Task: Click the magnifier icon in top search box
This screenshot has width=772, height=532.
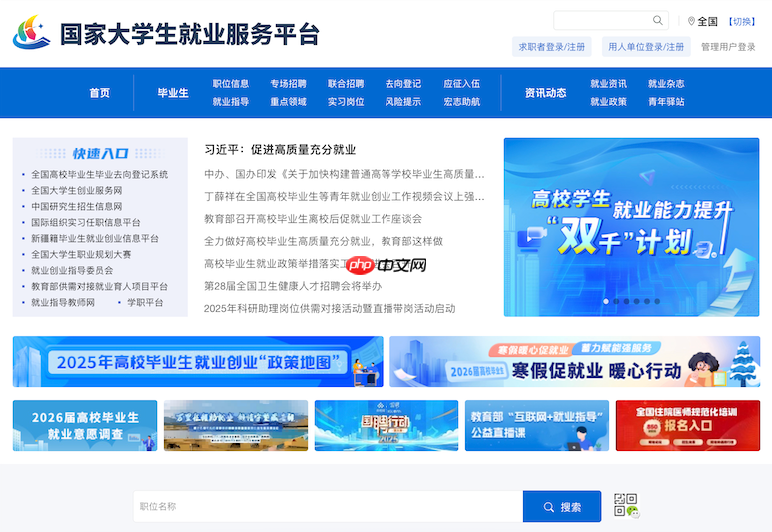Action: (658, 20)
